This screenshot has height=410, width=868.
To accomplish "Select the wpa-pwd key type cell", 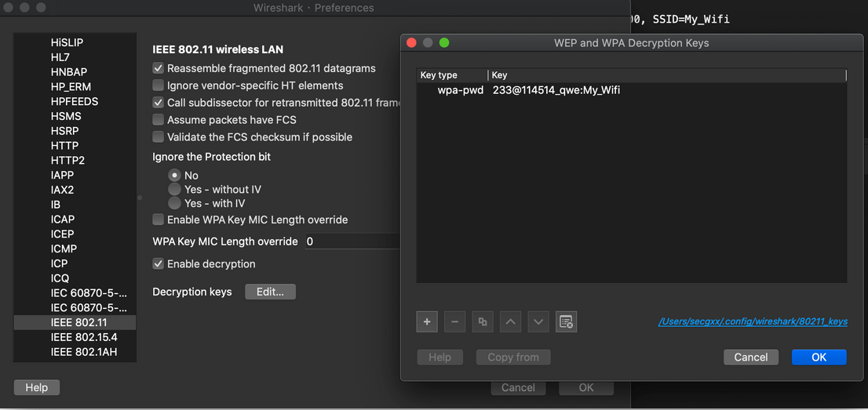I will (x=460, y=90).
